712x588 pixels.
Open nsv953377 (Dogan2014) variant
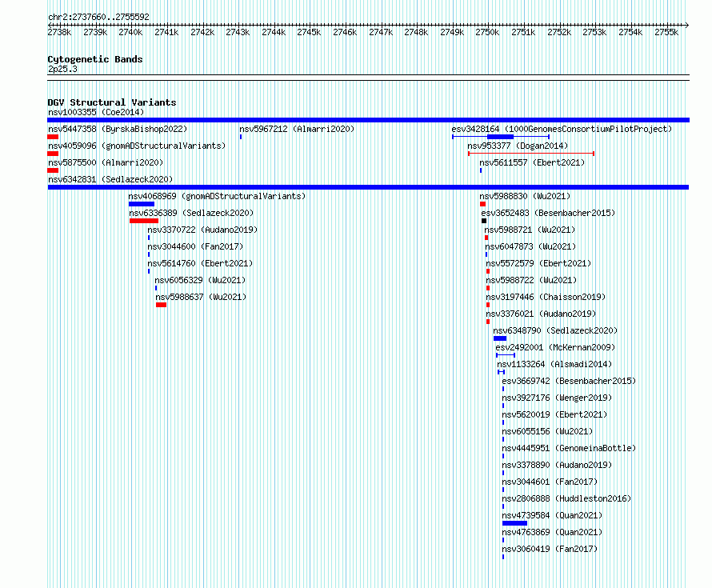point(518,146)
